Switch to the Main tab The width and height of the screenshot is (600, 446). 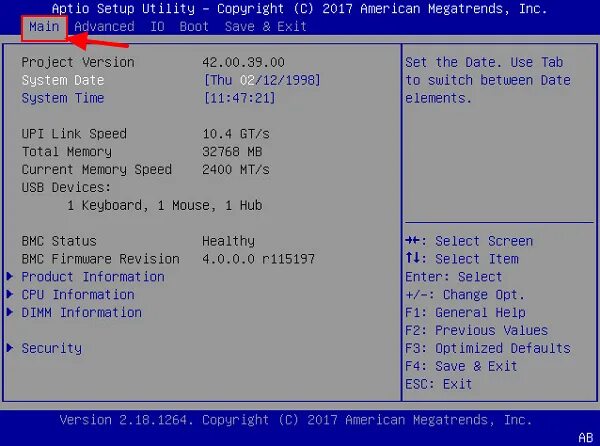44,27
